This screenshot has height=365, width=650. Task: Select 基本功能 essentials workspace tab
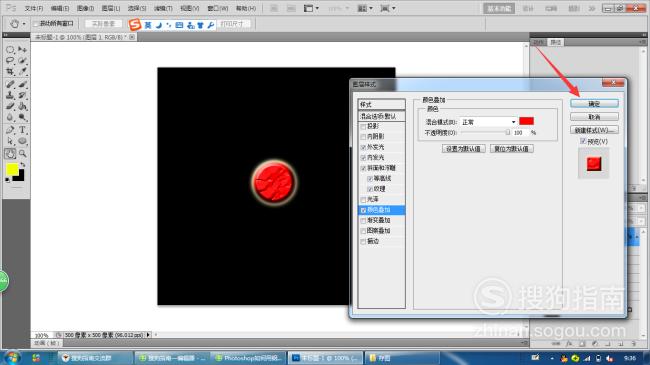click(x=499, y=8)
